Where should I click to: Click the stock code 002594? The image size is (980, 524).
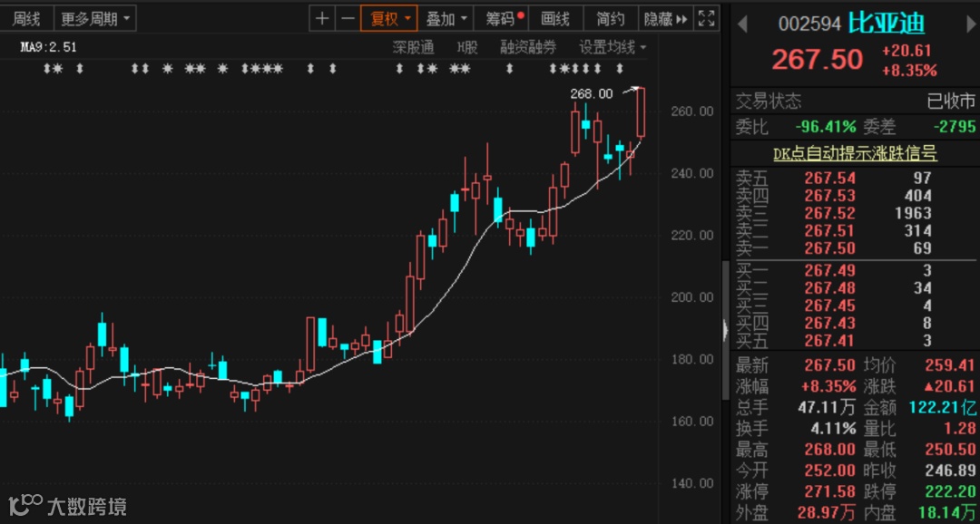click(x=810, y=24)
